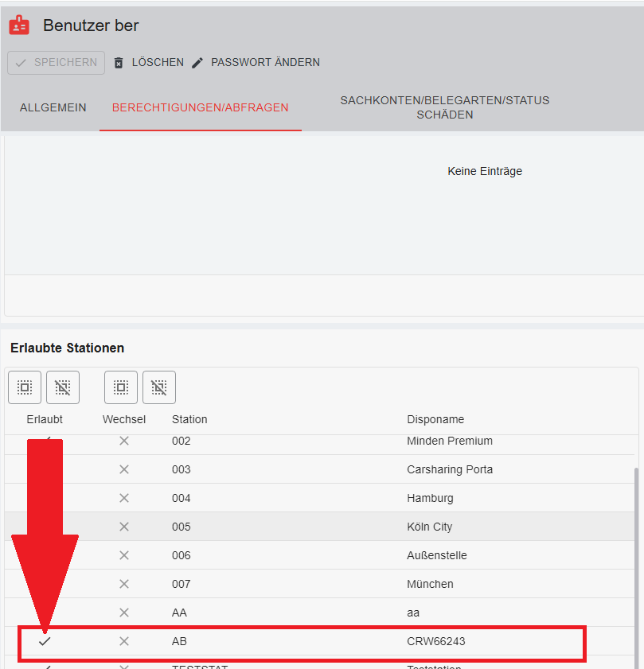Toggle Wechsel for station 007 München
This screenshot has width=644, height=669.
tap(124, 584)
